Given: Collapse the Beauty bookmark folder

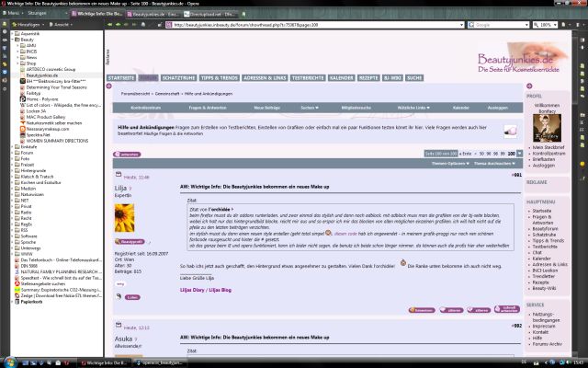Looking at the screenshot, I should (15, 39).
